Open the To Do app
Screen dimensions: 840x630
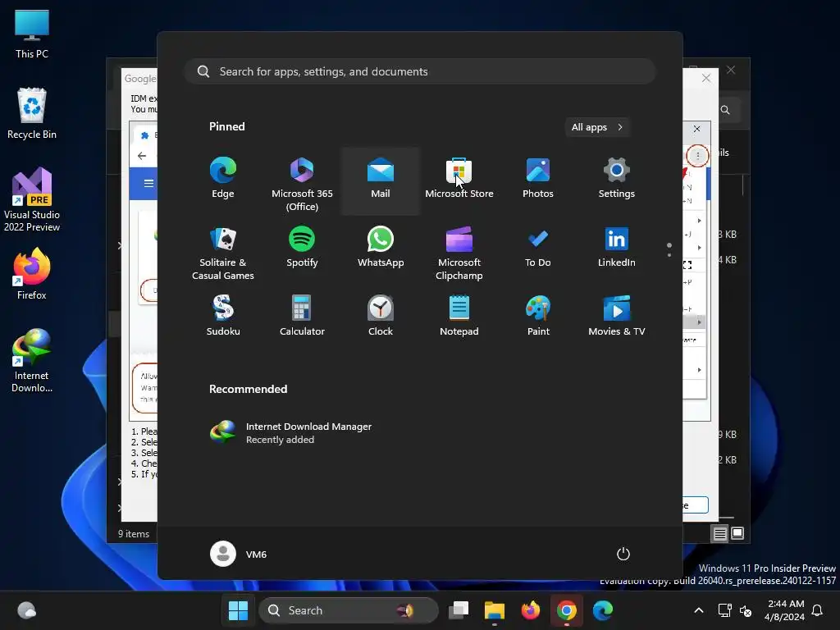pos(538,248)
